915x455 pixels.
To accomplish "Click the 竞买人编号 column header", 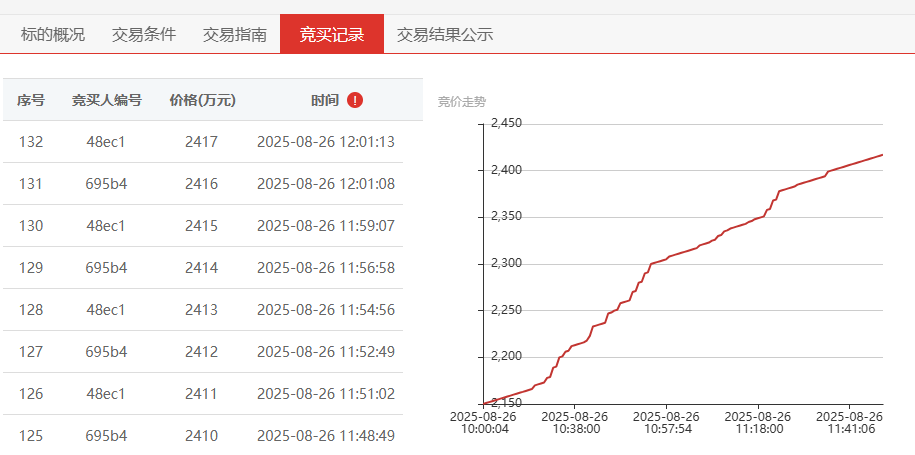I will click(106, 100).
